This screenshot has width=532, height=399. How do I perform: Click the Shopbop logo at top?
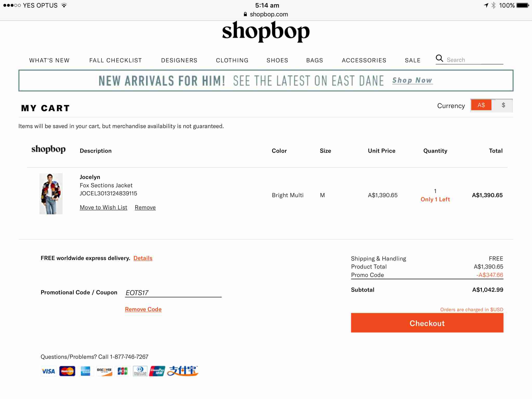[266, 31]
